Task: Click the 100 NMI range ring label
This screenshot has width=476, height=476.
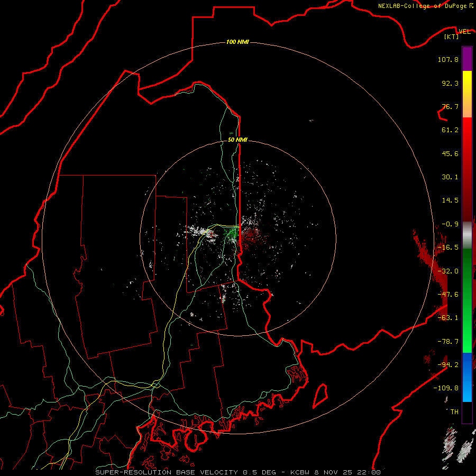Action: tap(237, 42)
